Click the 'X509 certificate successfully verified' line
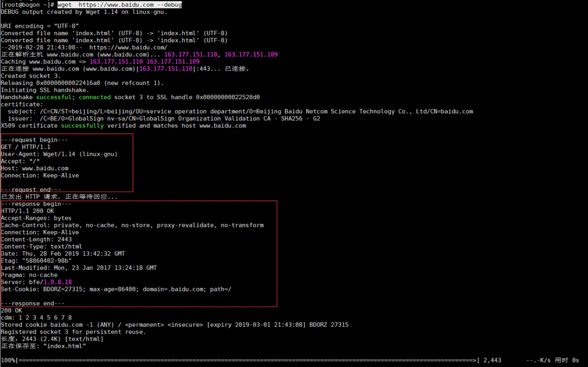The width and height of the screenshot is (588, 367). point(123,126)
